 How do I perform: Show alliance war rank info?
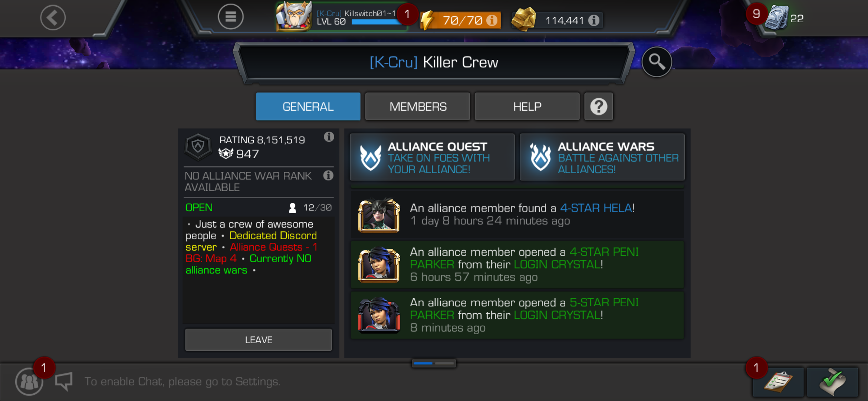point(328,176)
